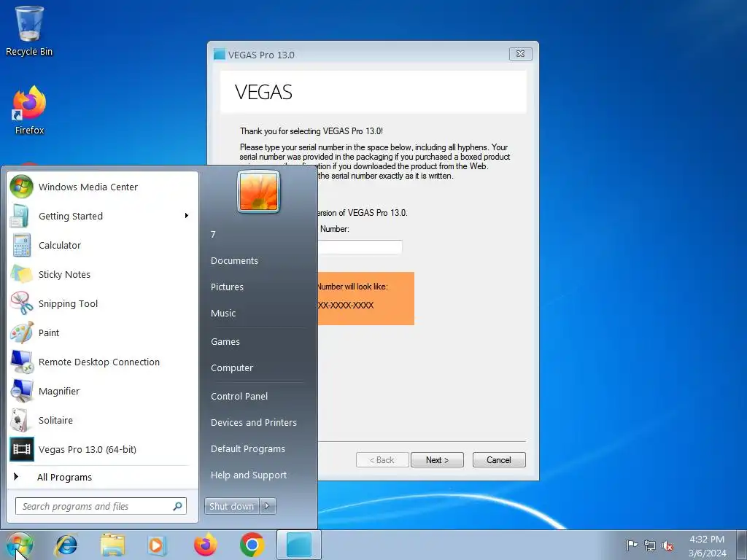Viewport: 747px width, 560px height.
Task: Open Music library link
Action: pyautogui.click(x=223, y=313)
